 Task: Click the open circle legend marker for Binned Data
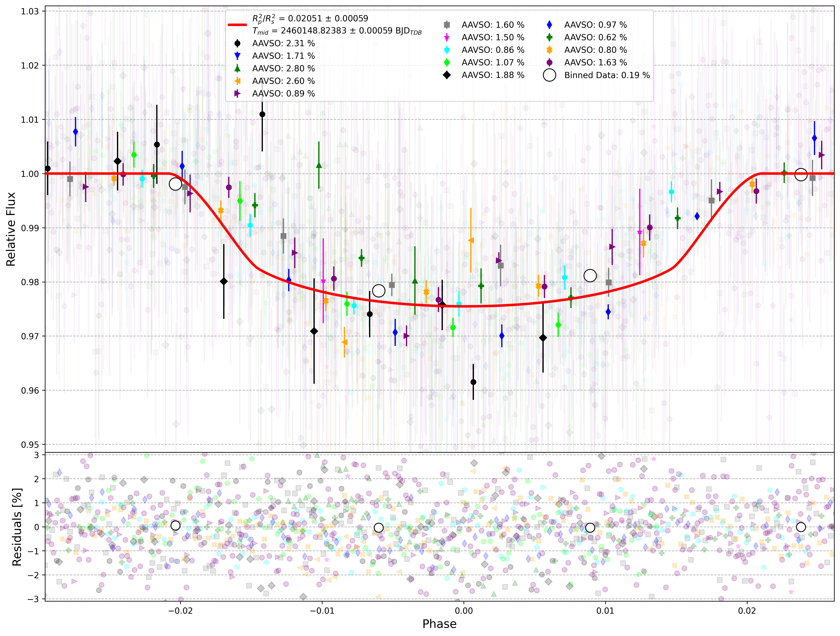[549, 75]
